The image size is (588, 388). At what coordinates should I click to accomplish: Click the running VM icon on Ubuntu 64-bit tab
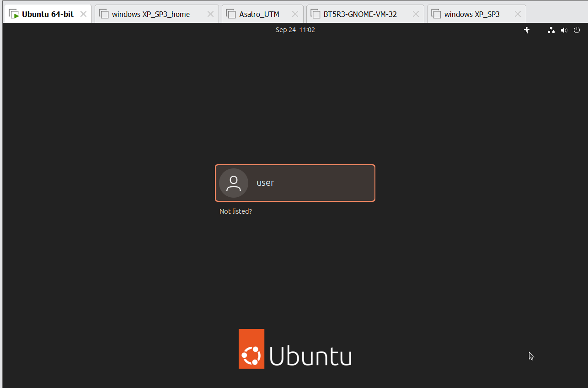tap(14, 14)
